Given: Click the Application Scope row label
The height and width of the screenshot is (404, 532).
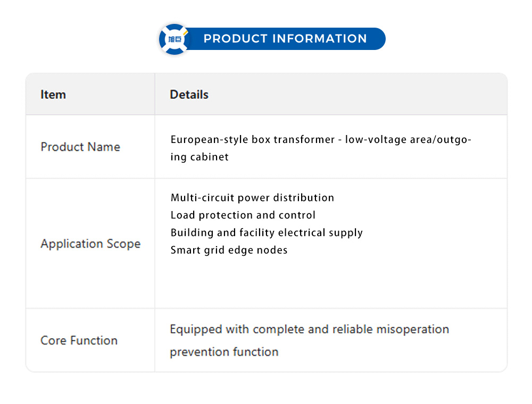Looking at the screenshot, I should (90, 244).
